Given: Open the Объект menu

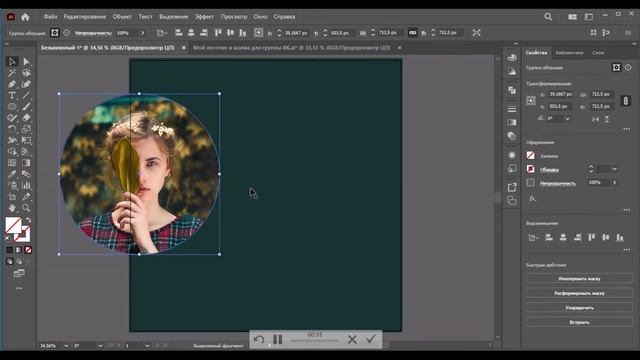Looking at the screenshot, I should point(122,17).
